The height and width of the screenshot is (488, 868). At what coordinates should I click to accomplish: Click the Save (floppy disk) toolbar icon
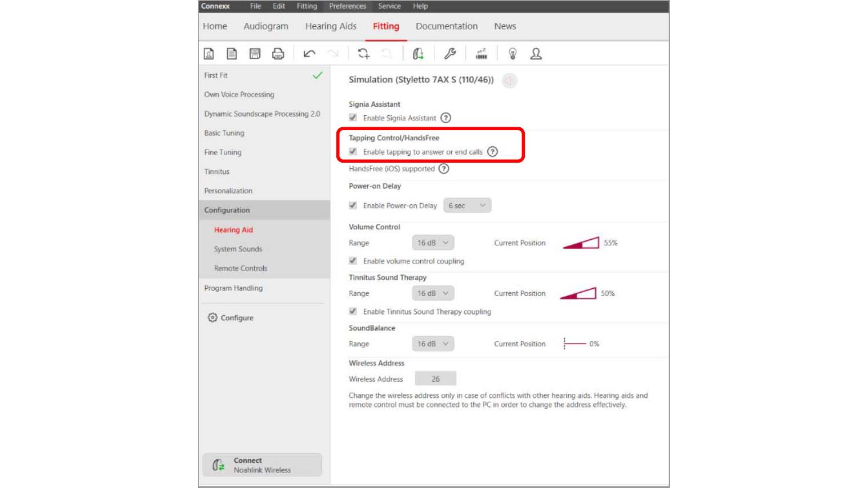[255, 54]
